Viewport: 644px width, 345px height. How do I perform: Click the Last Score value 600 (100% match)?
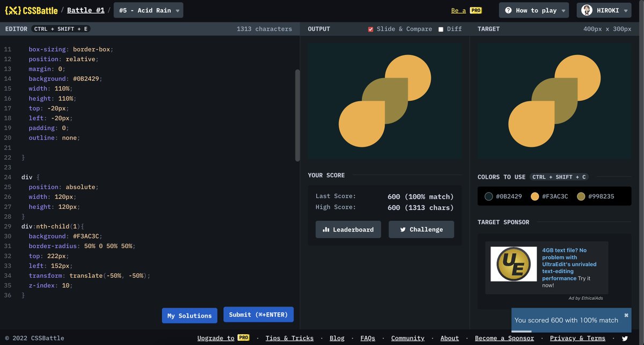420,196
